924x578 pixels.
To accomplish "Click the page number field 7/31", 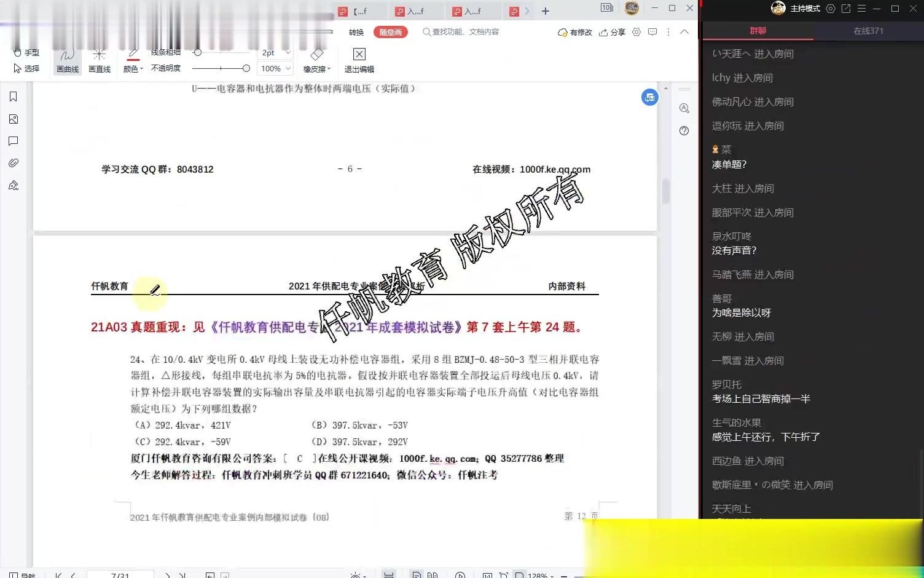I will click(120, 575).
